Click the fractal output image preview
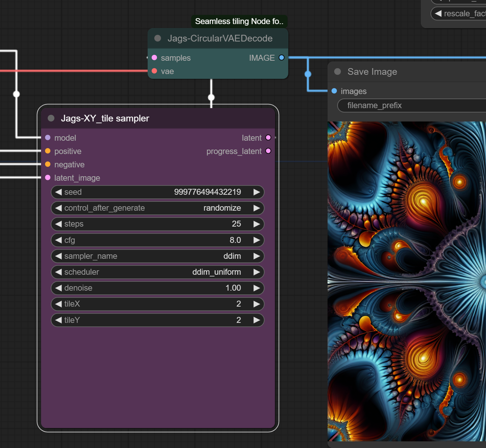Image resolution: width=486 pixels, height=448 pixels. [407, 281]
